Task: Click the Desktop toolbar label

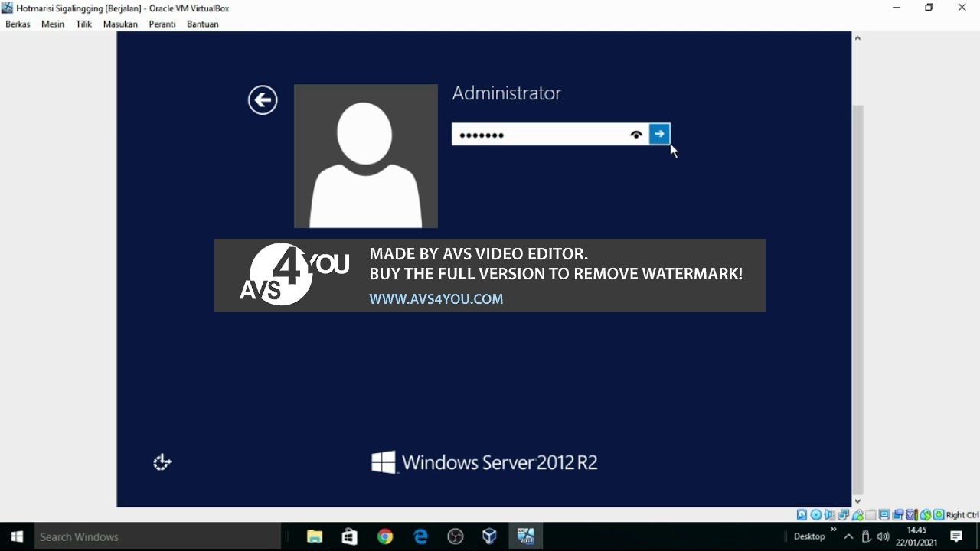Action: click(x=809, y=536)
